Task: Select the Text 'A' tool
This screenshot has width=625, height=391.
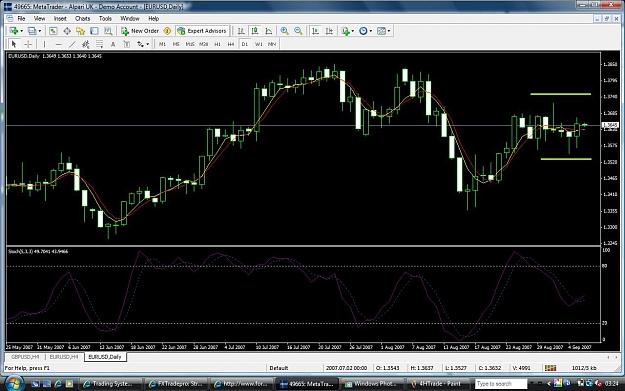Action: 113,44
